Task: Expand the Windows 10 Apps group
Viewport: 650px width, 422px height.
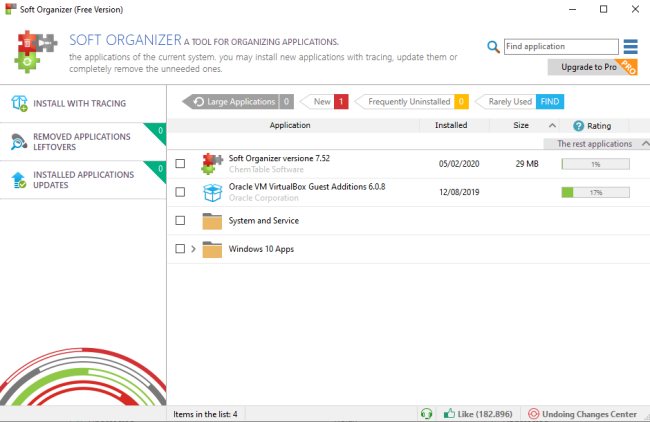Action: (x=193, y=249)
